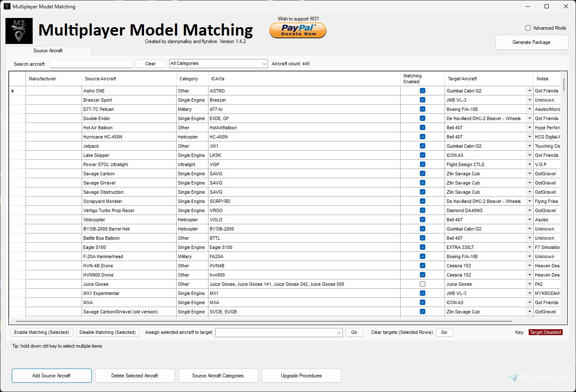This screenshot has width=576, height=392.
Task: Open the assign aircraft to target dropdown
Action: 339,332
